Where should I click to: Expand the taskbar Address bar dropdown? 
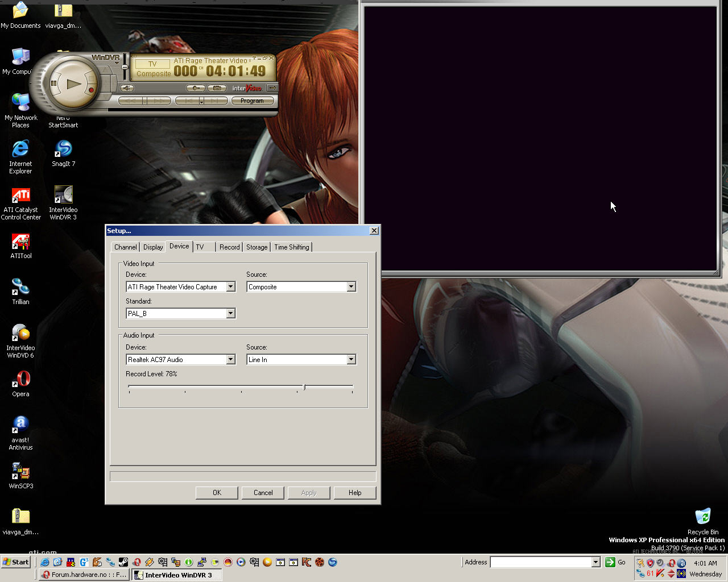596,562
